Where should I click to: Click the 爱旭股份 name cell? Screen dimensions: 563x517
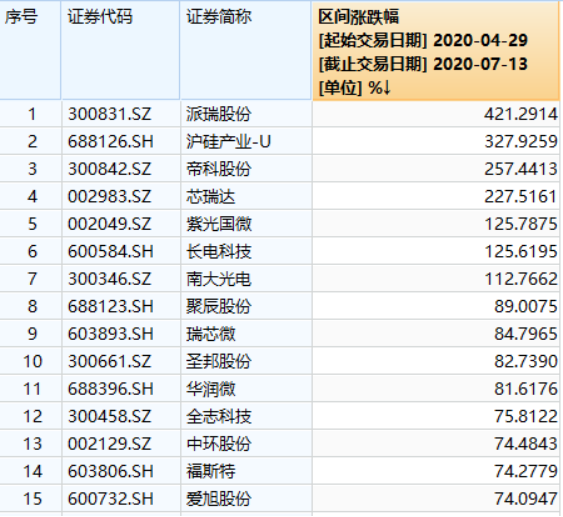click(219, 499)
